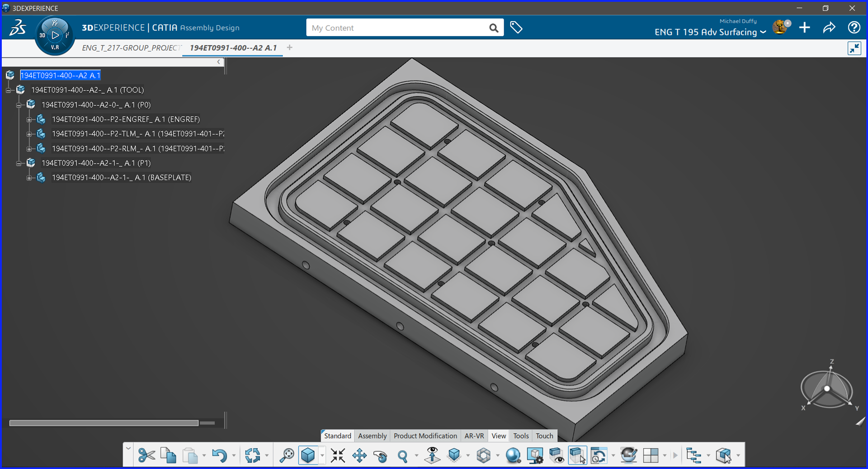This screenshot has height=469, width=868.
Task: Click the Normal View eye icon
Action: (x=432, y=455)
